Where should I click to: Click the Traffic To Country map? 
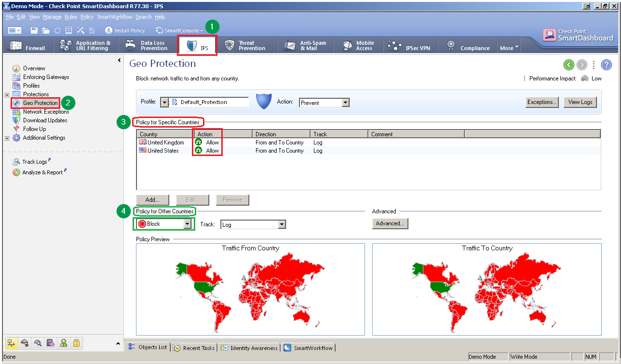pos(487,289)
